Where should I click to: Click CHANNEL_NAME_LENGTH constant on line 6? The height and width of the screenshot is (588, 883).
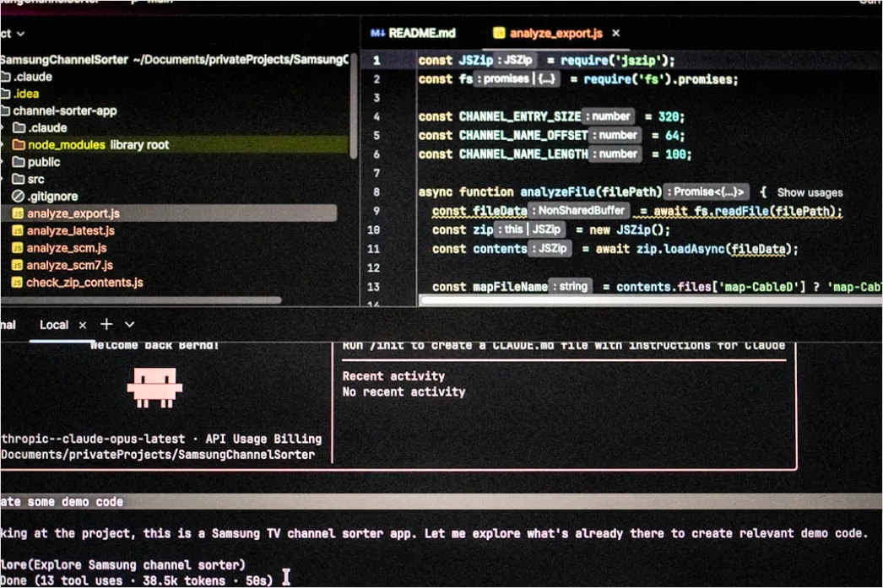point(523,154)
